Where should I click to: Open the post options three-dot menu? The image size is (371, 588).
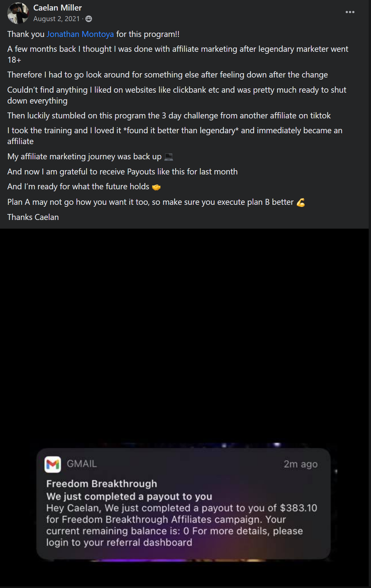click(350, 12)
